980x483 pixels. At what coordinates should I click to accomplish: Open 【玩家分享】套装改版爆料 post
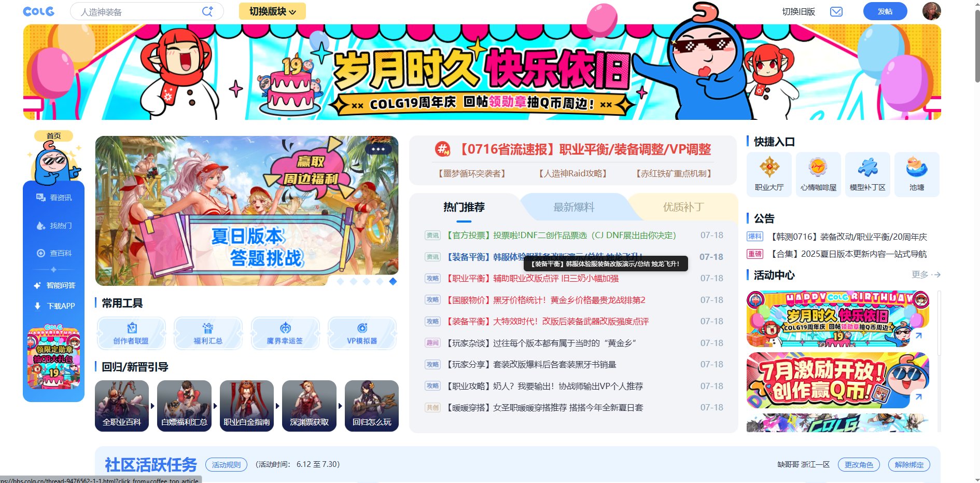tap(530, 364)
